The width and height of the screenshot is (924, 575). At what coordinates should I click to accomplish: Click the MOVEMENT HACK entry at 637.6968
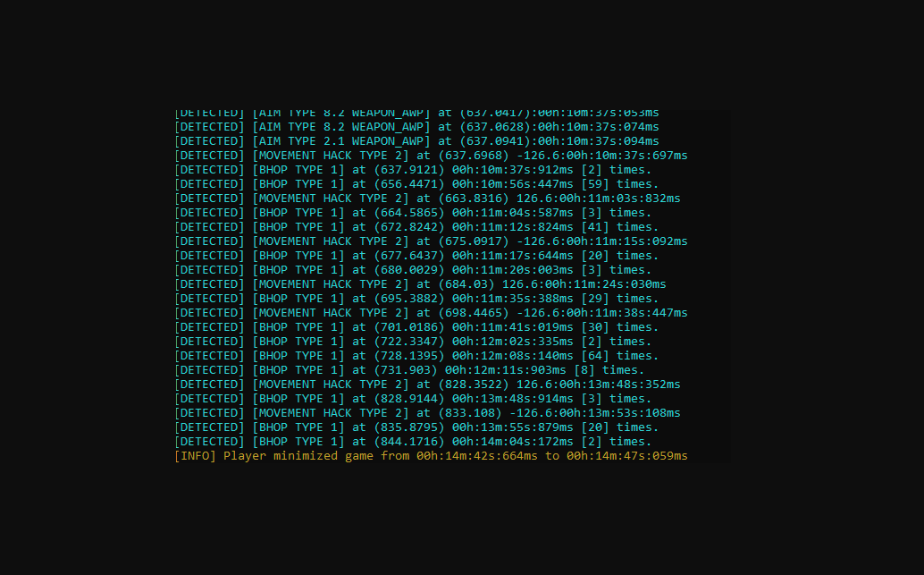(431, 156)
